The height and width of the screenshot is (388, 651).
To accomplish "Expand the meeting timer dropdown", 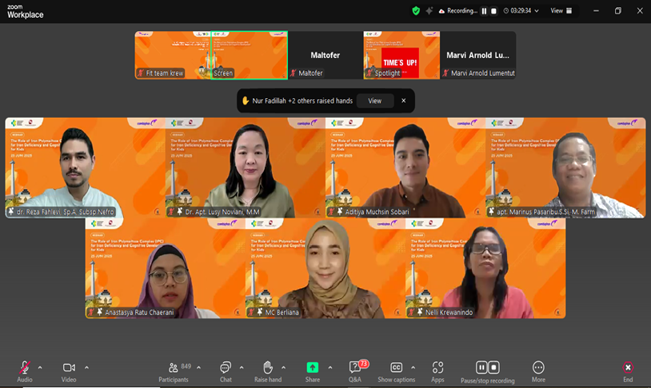I will coord(537,11).
